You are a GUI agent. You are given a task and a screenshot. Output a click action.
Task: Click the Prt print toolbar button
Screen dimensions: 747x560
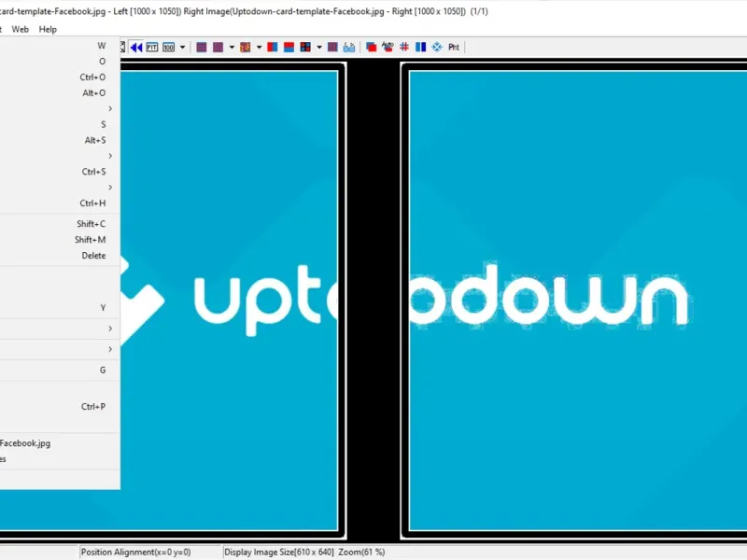pyautogui.click(x=454, y=48)
